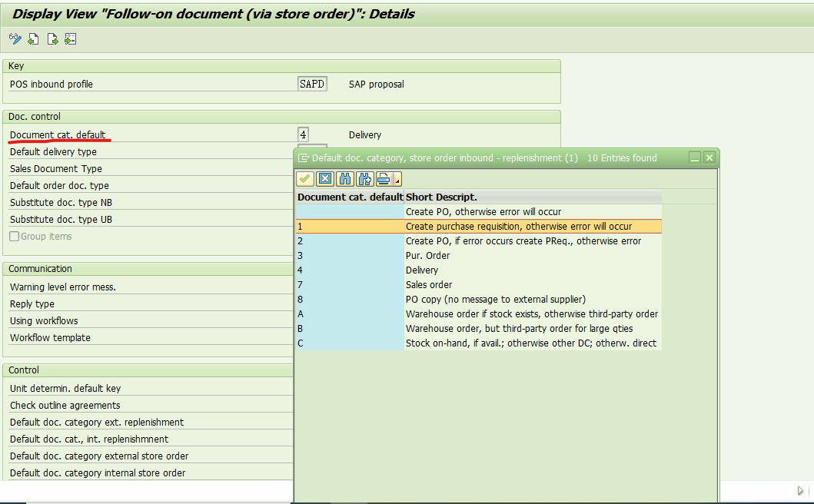Screen dimensions: 814x504
Task: Select entry 7 'Sales order'
Action: pos(479,284)
